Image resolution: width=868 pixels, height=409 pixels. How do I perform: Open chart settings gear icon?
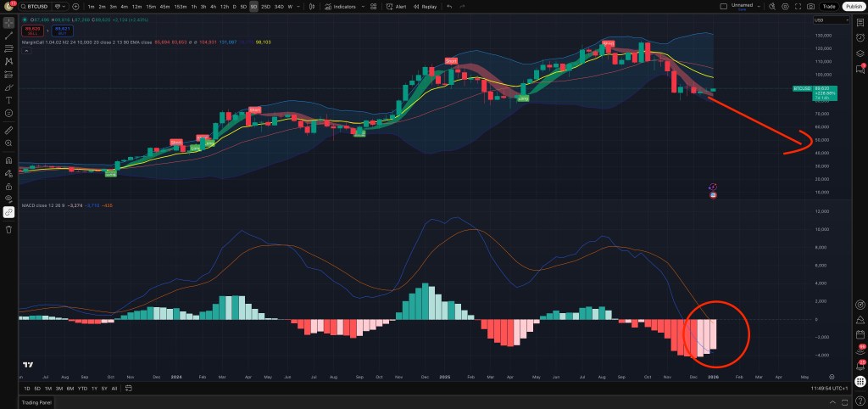click(x=783, y=6)
